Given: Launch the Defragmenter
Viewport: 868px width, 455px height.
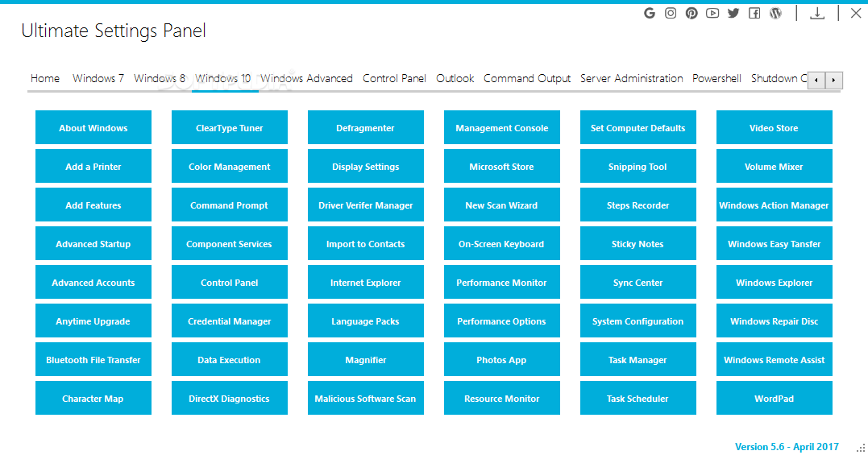Looking at the screenshot, I should click(x=366, y=128).
